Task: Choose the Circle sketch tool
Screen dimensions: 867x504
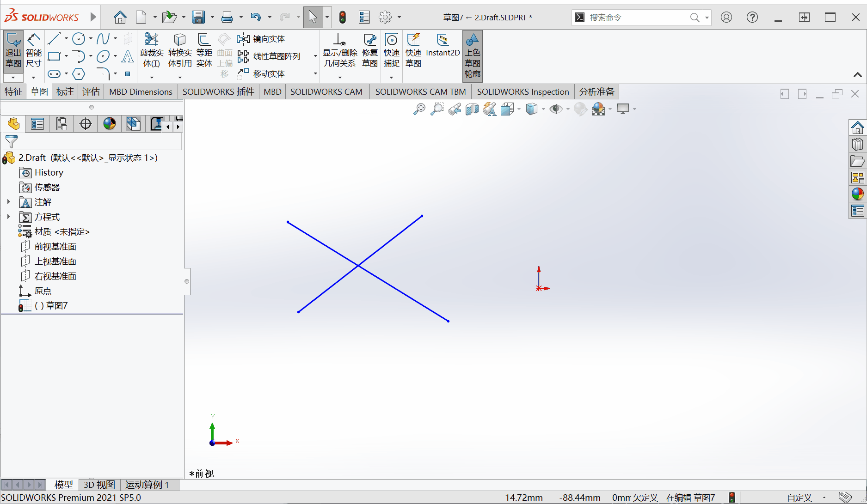Action: 79,39
